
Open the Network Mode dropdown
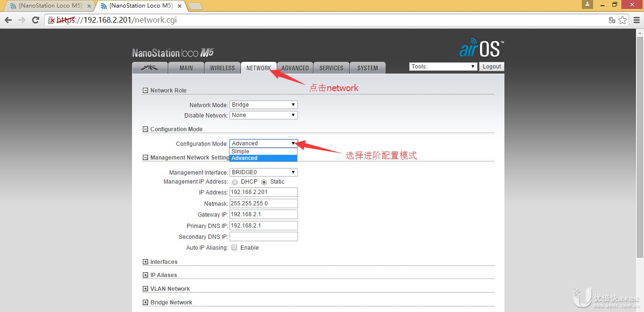[264, 105]
